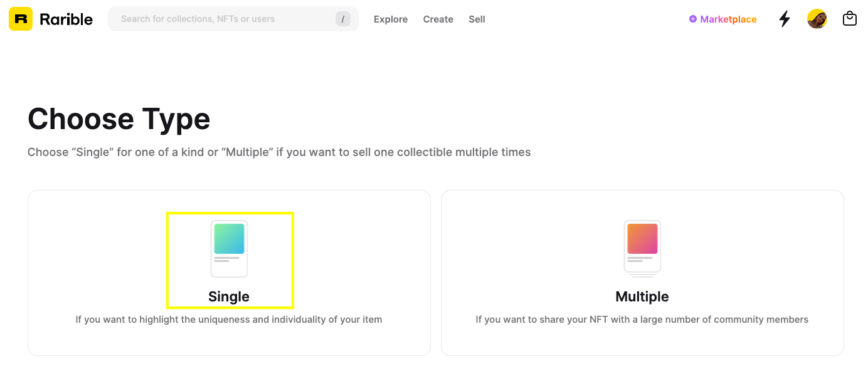The image size is (868, 366).
Task: Open the Create menu
Action: pos(438,19)
